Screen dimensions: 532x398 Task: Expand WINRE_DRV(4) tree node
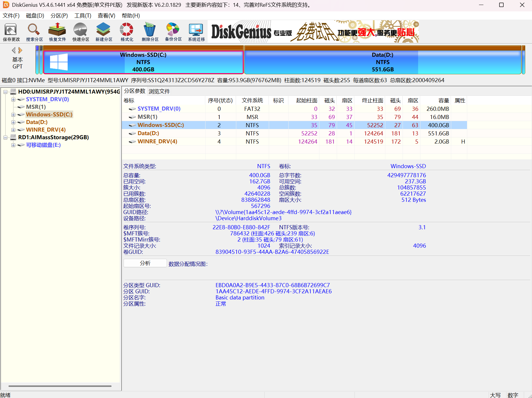(13, 130)
